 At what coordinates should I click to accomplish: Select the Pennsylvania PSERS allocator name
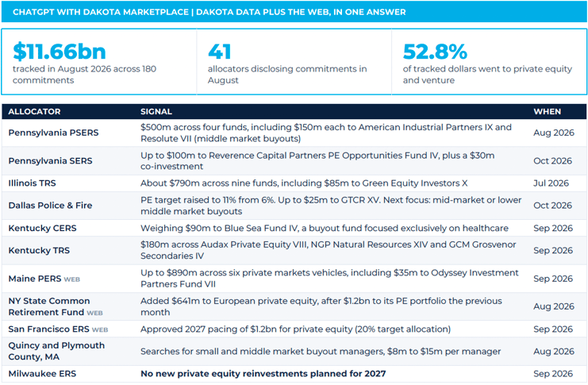pos(54,133)
